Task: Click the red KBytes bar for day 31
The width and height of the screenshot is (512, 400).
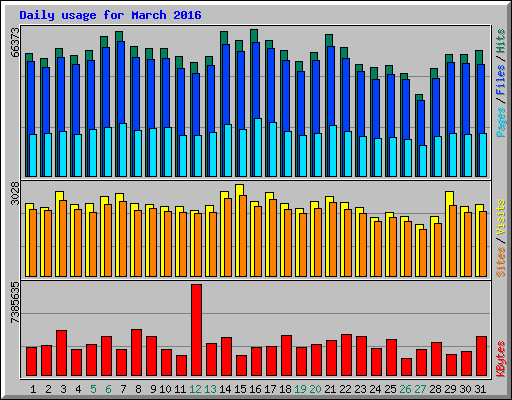Action: tap(481, 356)
